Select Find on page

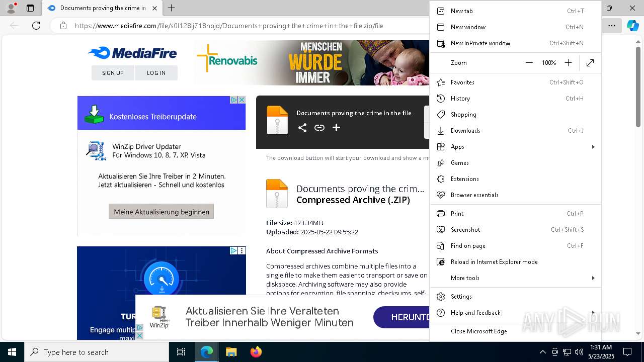(x=515, y=245)
